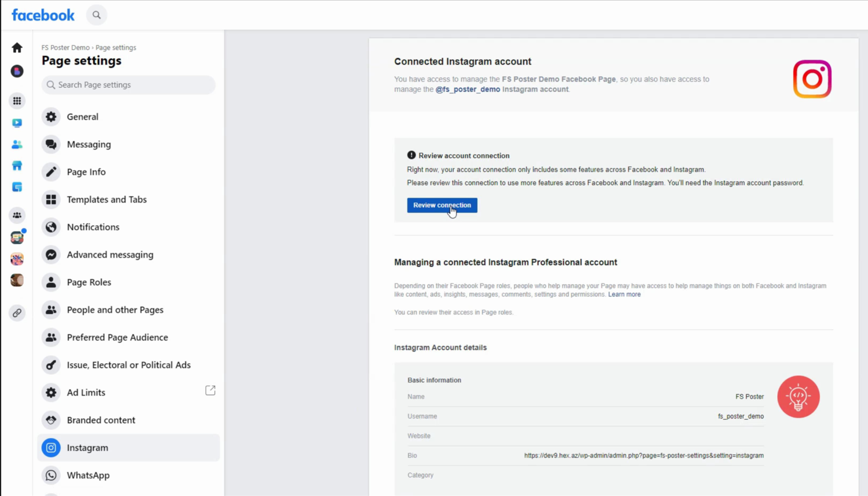This screenshot has height=496, width=868.
Task: Open the page profile avatar in left rail
Action: 17,71
